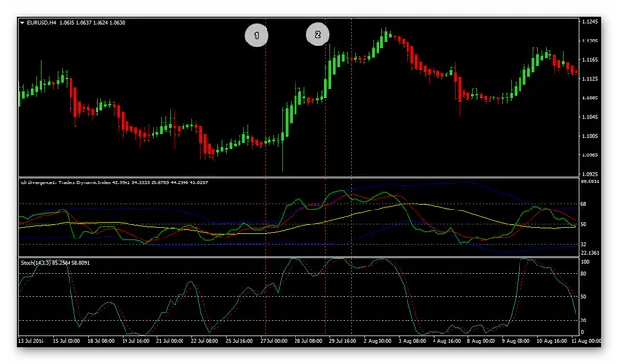
Task: Click price level 1.0925 on the axis
Action: 590,174
